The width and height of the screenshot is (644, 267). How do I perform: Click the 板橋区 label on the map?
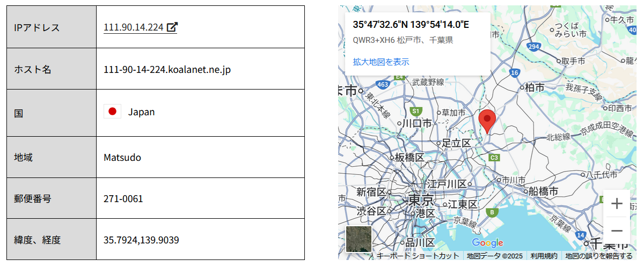(x=409, y=157)
